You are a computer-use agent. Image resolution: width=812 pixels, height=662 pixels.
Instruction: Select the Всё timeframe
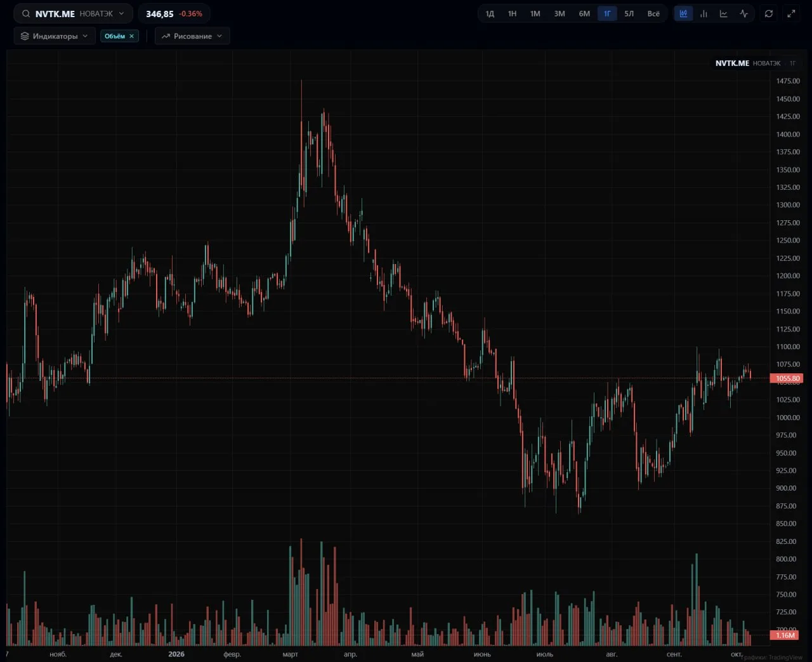pyautogui.click(x=653, y=13)
